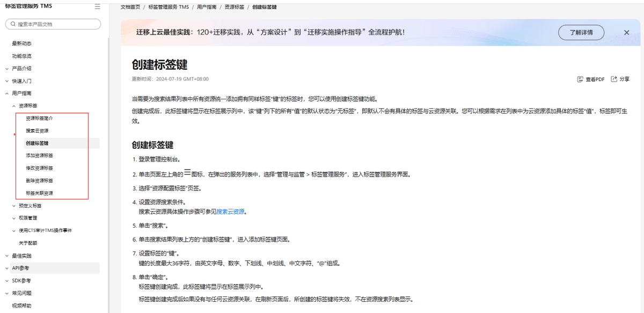Open the 搜索云资源 hyperlink in step 4
Screen dimensions: 644x313
tap(230, 212)
